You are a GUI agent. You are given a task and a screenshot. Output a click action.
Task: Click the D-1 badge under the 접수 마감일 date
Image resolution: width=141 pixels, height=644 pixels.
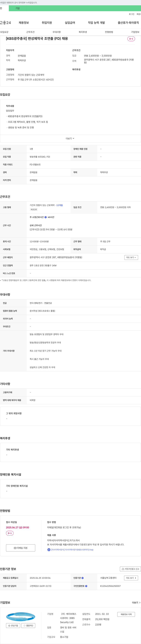10,533
